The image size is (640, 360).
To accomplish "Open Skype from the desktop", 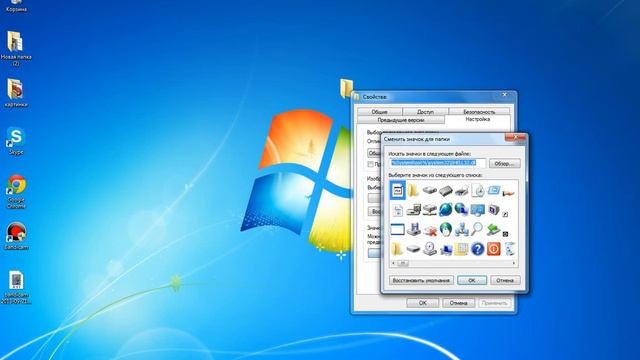I will click(16, 141).
